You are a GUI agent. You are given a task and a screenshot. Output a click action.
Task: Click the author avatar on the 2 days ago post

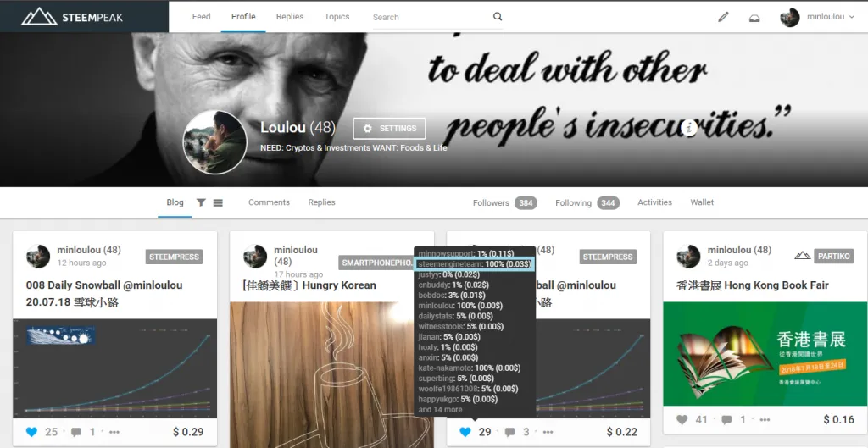click(688, 256)
